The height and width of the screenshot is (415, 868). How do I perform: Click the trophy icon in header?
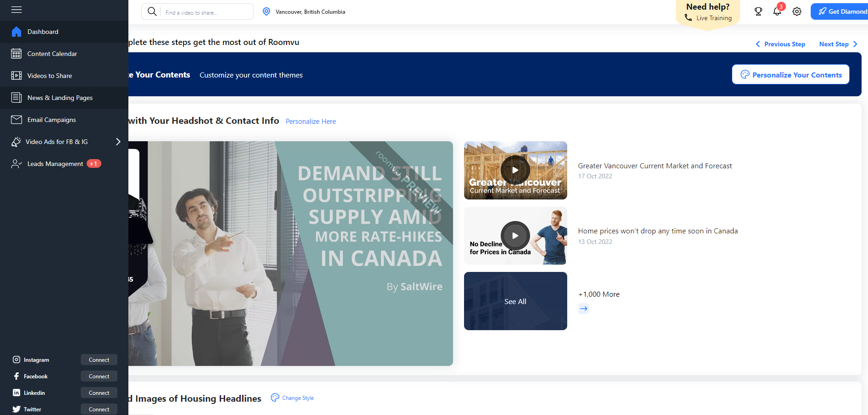click(x=758, y=11)
